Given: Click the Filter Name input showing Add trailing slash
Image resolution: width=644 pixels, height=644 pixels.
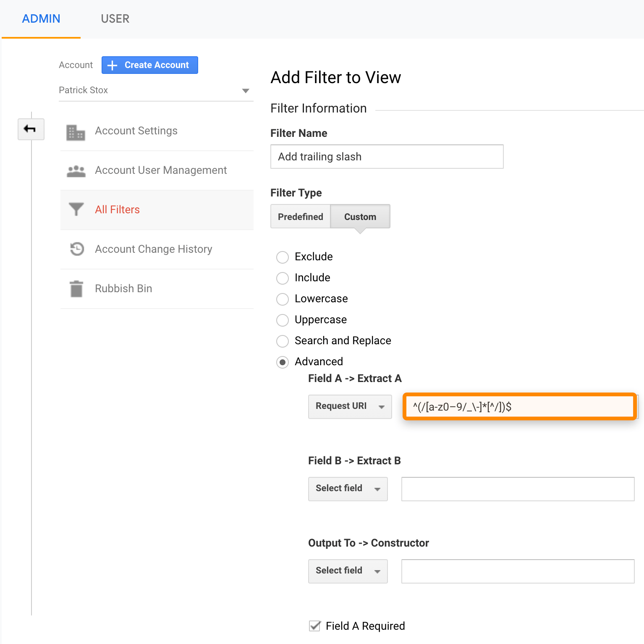Looking at the screenshot, I should point(386,157).
